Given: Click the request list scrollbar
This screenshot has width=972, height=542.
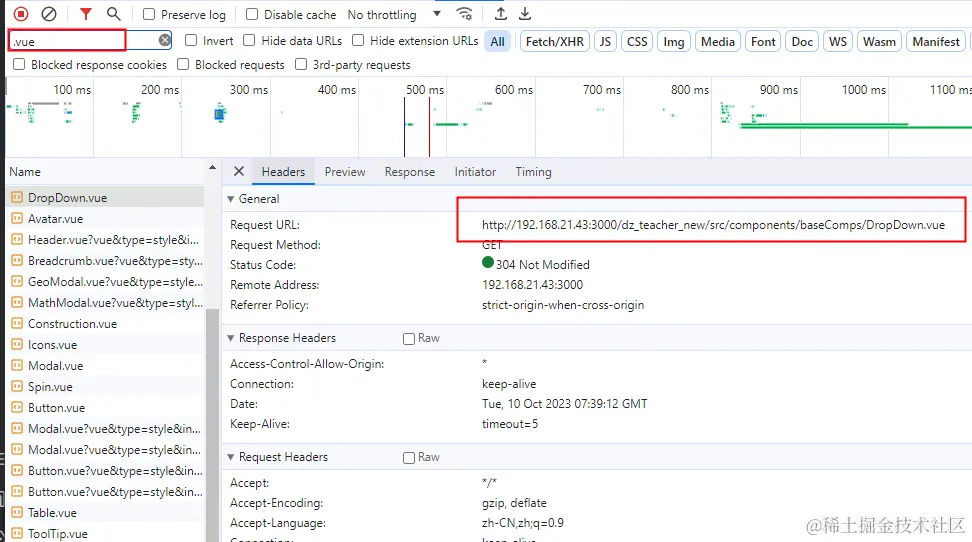Looking at the screenshot, I should pyautogui.click(x=212, y=425).
